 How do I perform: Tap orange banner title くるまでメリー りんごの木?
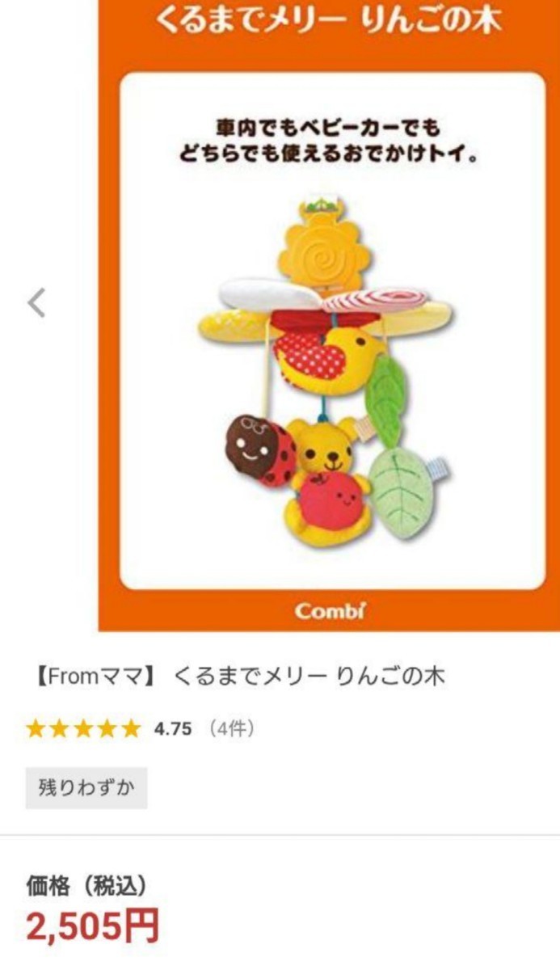coord(328,18)
